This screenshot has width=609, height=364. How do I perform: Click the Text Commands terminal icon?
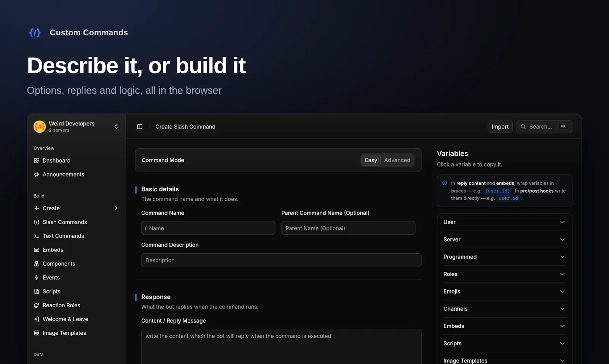pyautogui.click(x=37, y=236)
